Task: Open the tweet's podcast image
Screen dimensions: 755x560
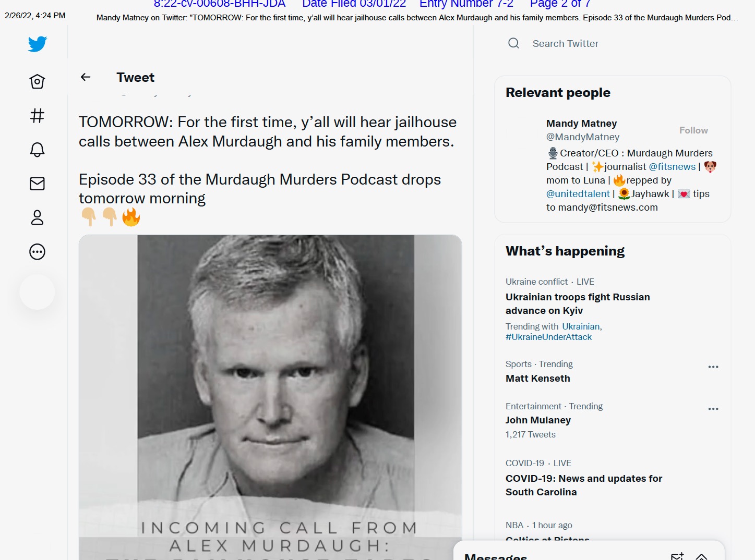Action: pyautogui.click(x=270, y=396)
